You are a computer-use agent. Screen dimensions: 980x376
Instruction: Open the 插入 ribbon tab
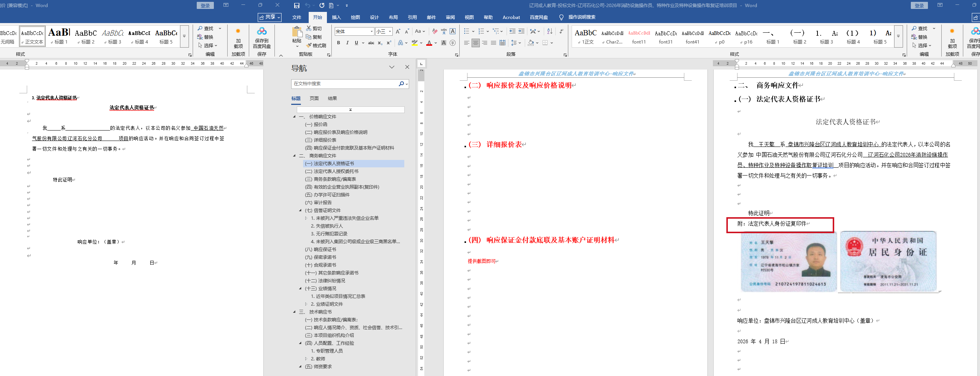pos(336,17)
